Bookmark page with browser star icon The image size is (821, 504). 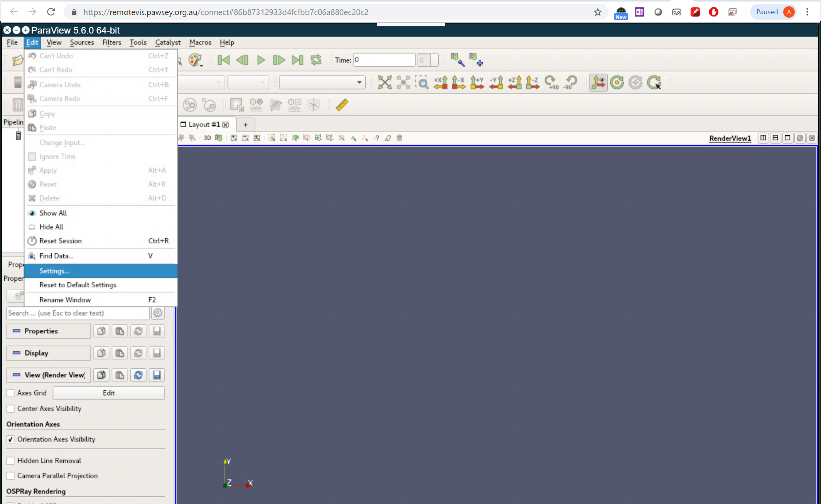click(598, 12)
